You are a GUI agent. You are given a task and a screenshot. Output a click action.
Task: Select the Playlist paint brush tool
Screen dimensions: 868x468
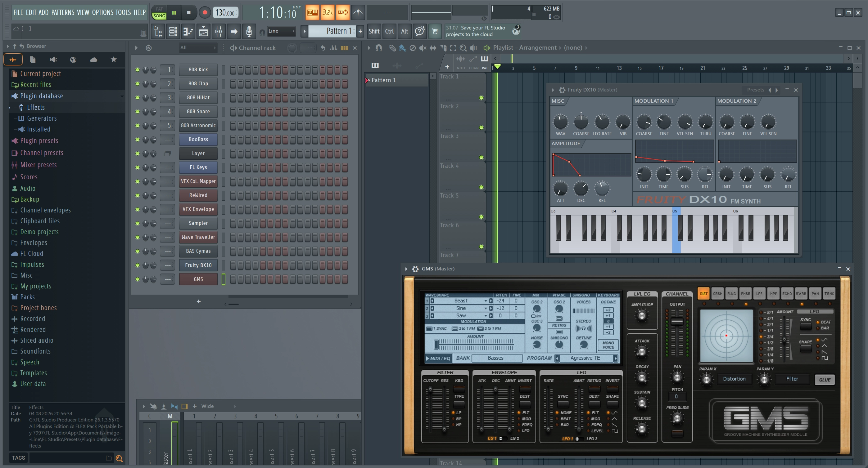(402, 48)
